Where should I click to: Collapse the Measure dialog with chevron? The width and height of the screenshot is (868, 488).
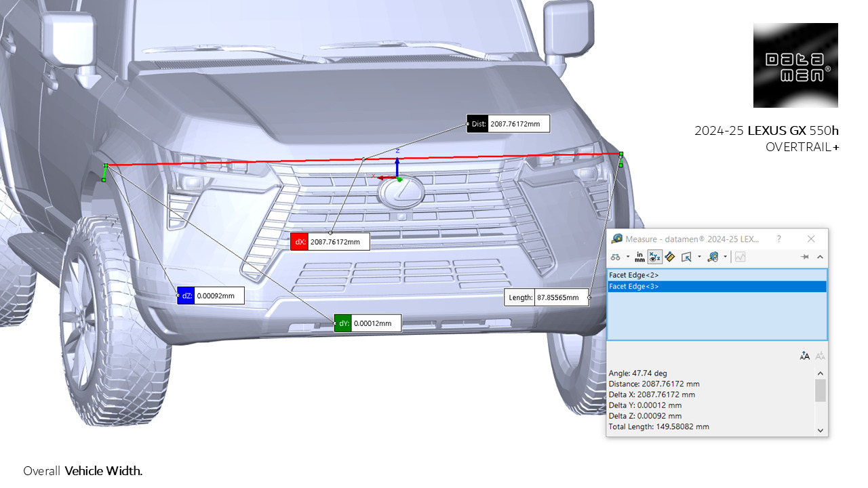pos(819,257)
